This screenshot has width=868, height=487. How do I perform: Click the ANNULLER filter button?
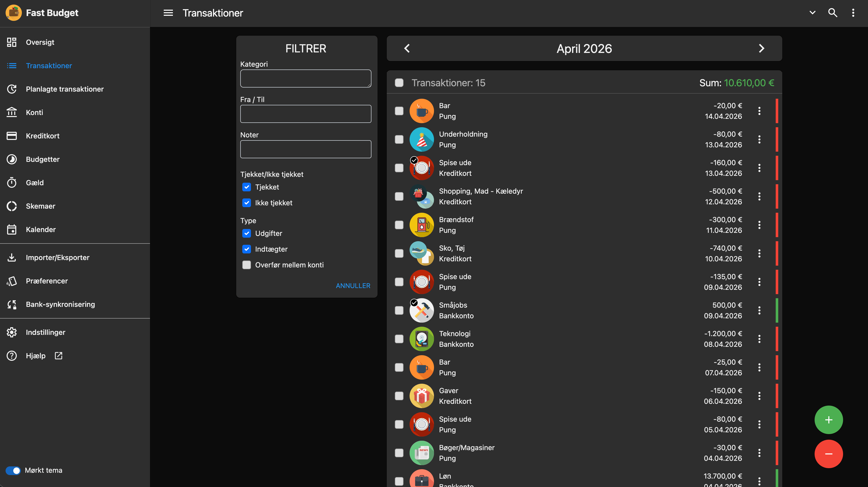(353, 285)
